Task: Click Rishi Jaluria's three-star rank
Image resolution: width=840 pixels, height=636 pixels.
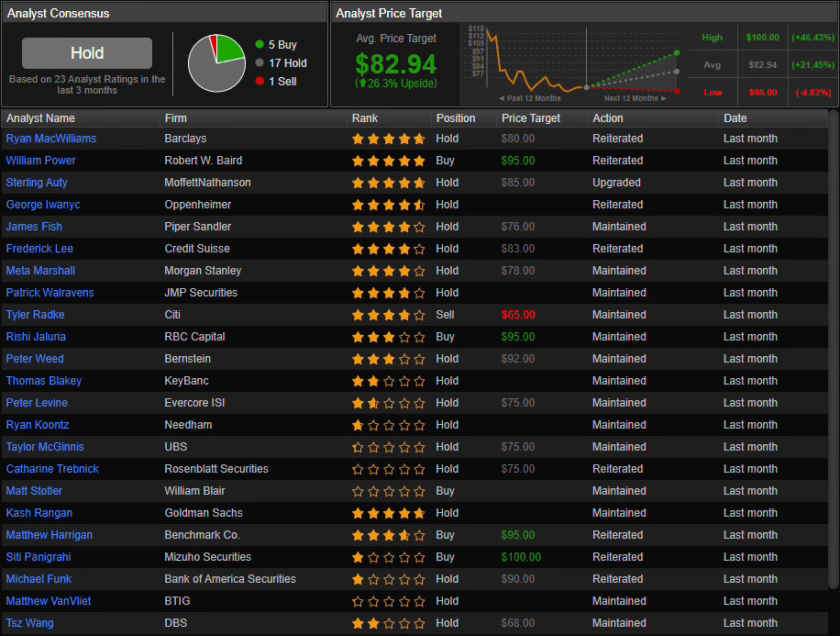Action: 389,338
